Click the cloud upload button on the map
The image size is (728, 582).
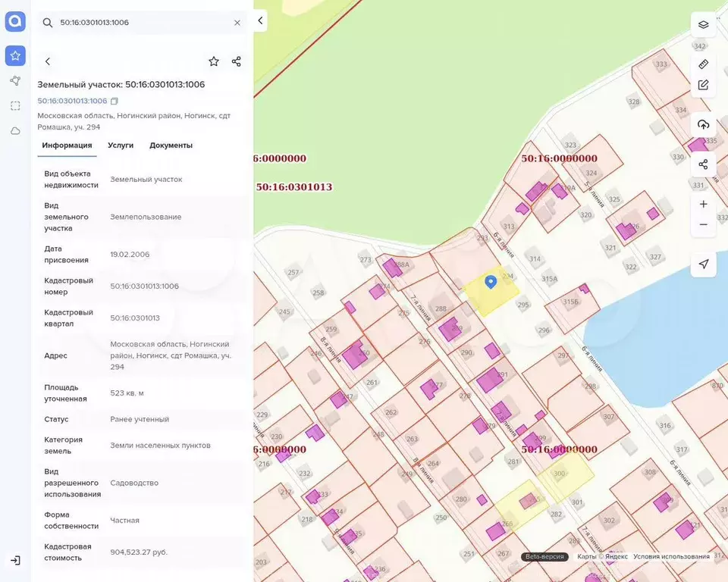(x=704, y=124)
